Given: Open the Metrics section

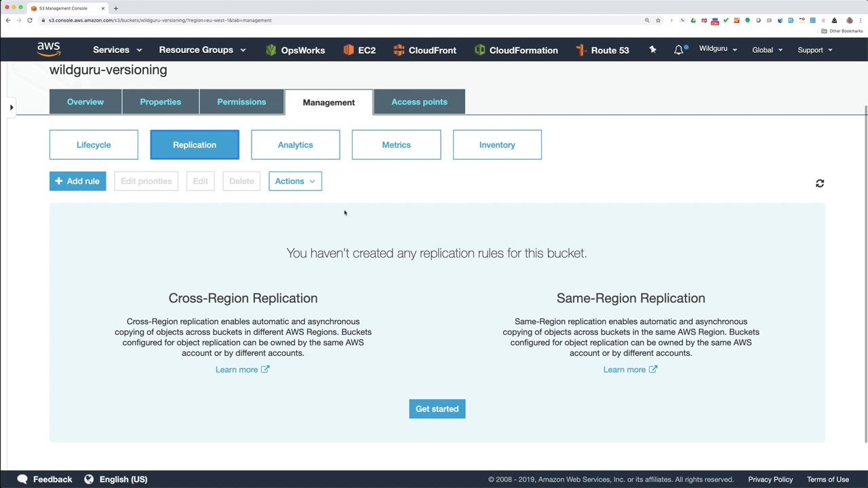Looking at the screenshot, I should tap(396, 145).
